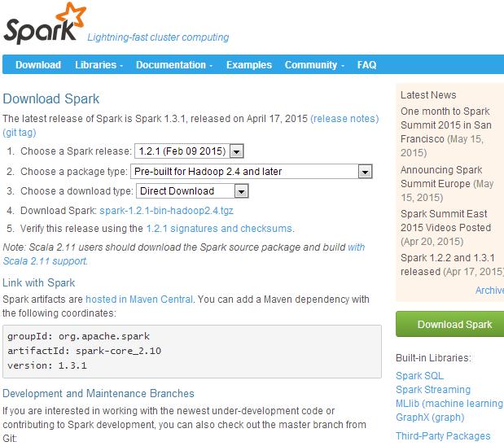Open the 'with Scala 2.11 support' link

[45, 261]
